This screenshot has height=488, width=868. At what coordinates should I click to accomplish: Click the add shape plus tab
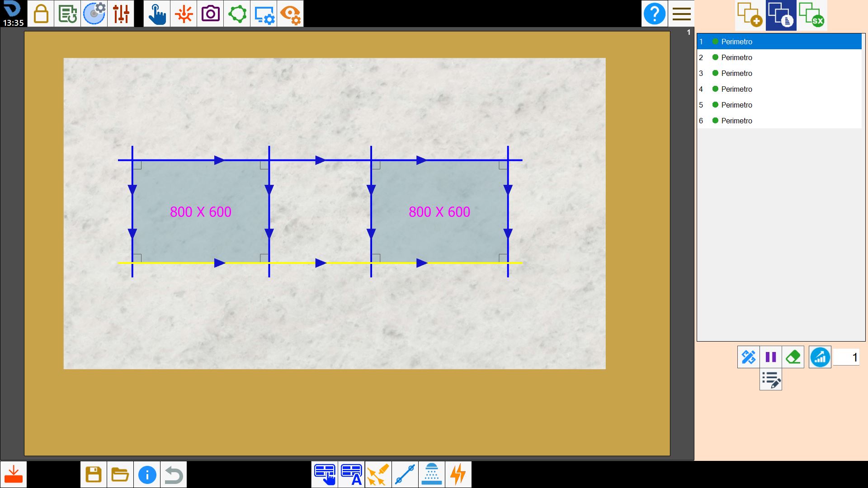tap(750, 15)
